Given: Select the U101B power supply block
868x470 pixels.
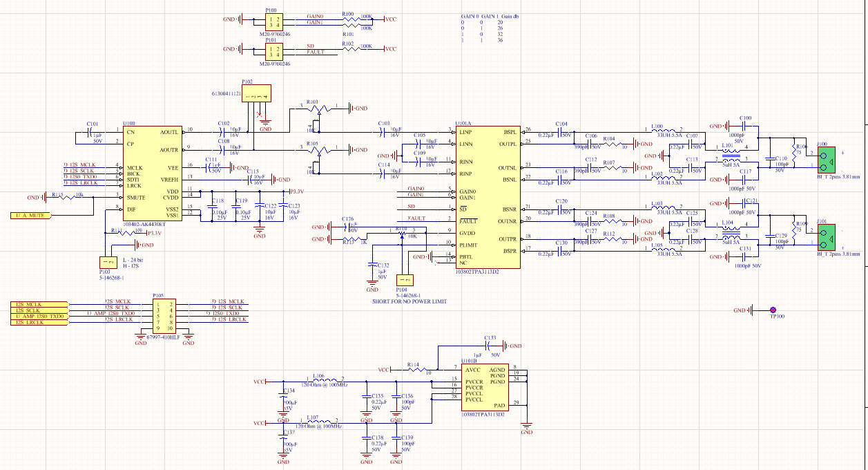Looking at the screenshot, I should 486,387.
